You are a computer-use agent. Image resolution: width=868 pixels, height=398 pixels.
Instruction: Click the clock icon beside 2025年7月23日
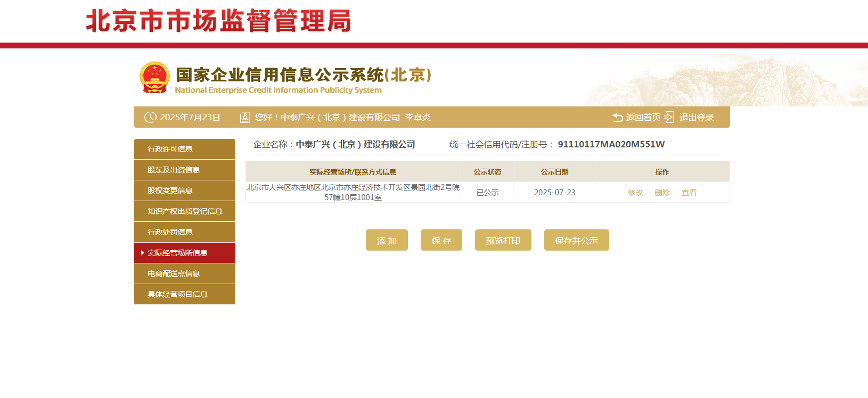(151, 117)
